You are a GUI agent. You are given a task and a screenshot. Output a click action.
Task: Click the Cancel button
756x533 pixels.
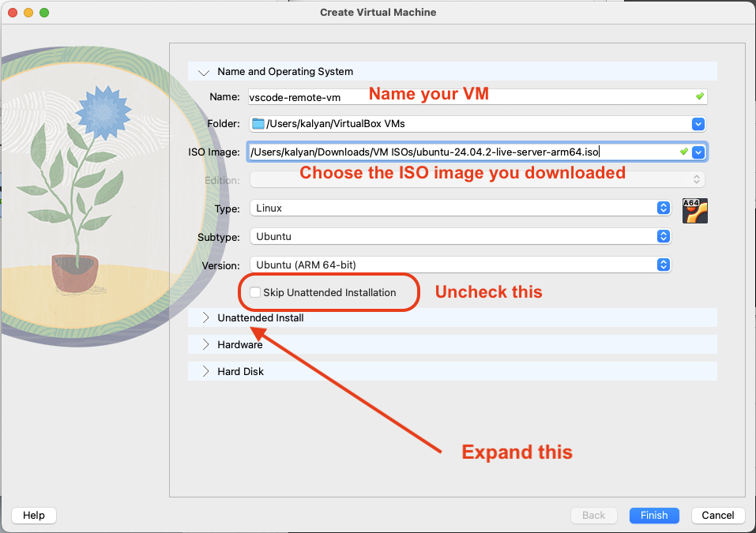[718, 515]
